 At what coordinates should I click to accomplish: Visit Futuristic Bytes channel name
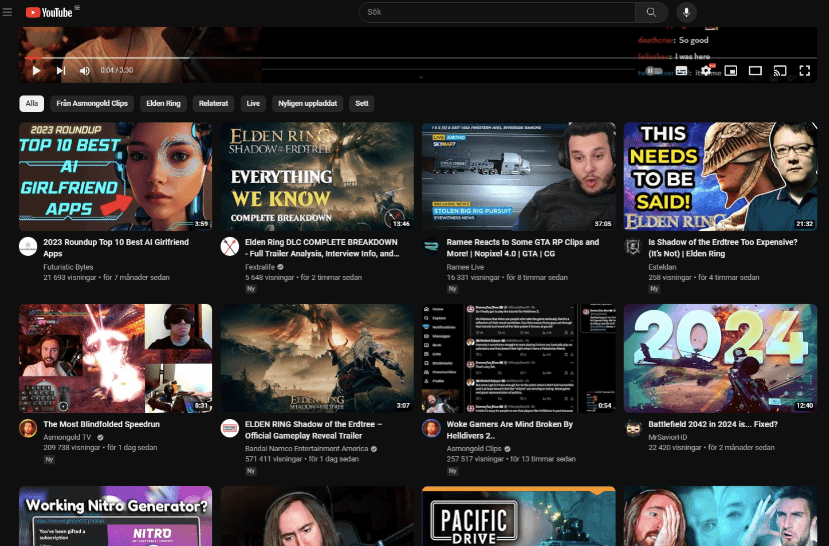tap(68, 267)
